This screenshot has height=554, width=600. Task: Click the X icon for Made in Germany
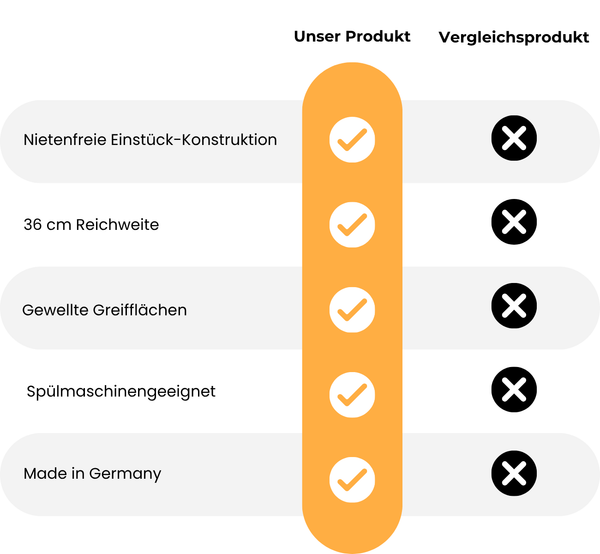pos(514,471)
